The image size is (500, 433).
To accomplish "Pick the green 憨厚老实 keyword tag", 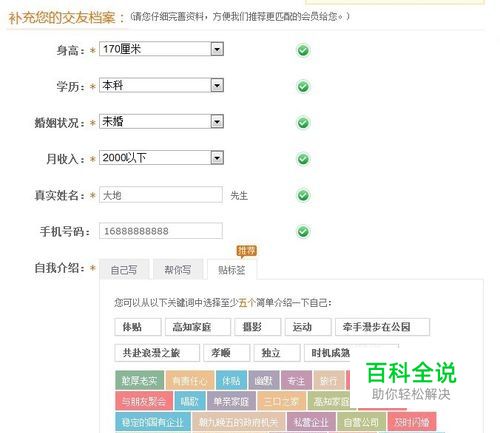I will (140, 380).
